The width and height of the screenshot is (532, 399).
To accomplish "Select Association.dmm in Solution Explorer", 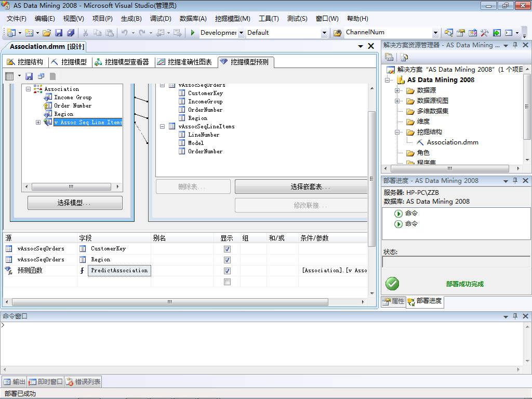I will (453, 142).
